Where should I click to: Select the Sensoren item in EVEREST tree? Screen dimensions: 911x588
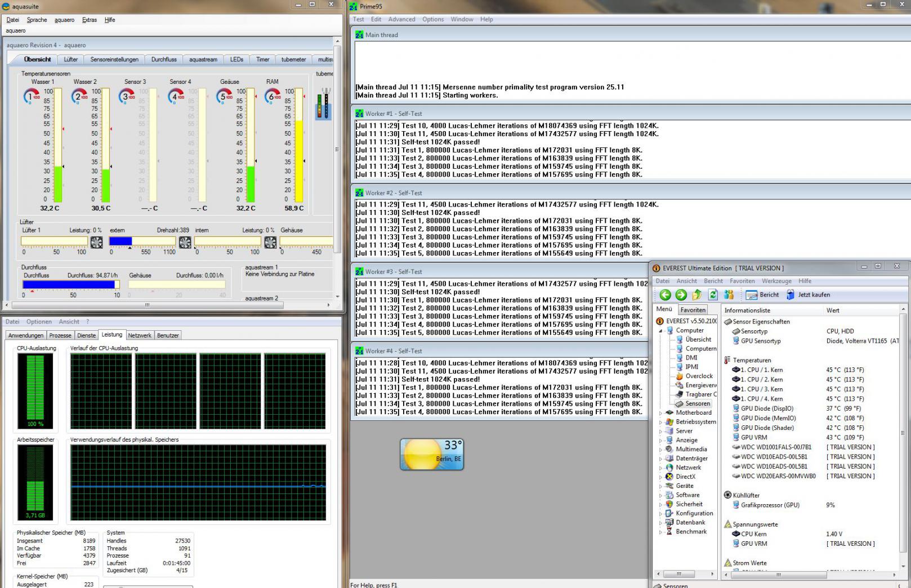(693, 403)
